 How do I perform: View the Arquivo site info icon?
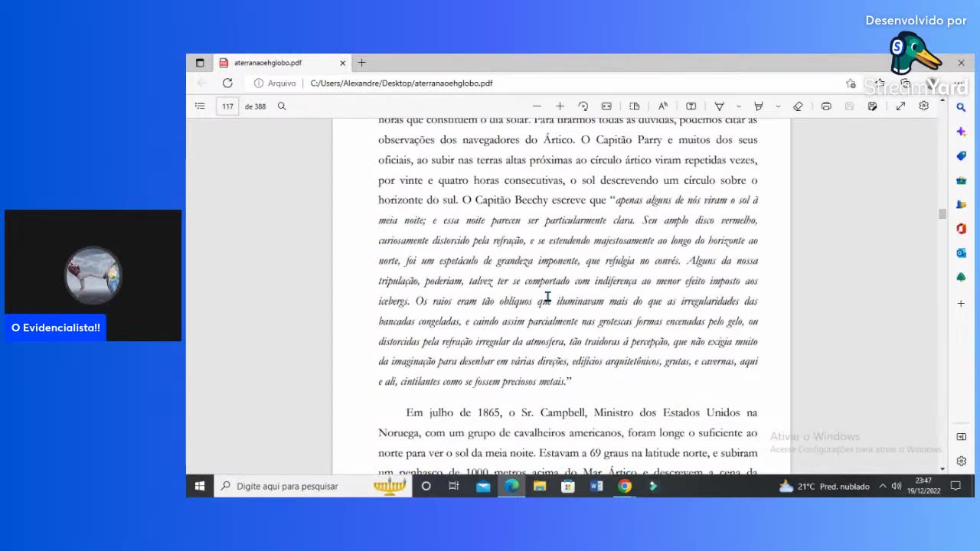[x=275, y=83]
